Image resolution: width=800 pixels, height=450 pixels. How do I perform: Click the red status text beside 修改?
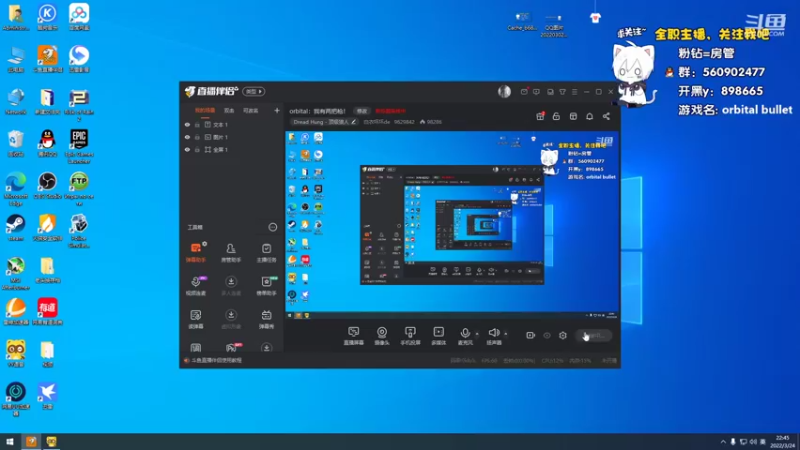pyautogui.click(x=390, y=111)
